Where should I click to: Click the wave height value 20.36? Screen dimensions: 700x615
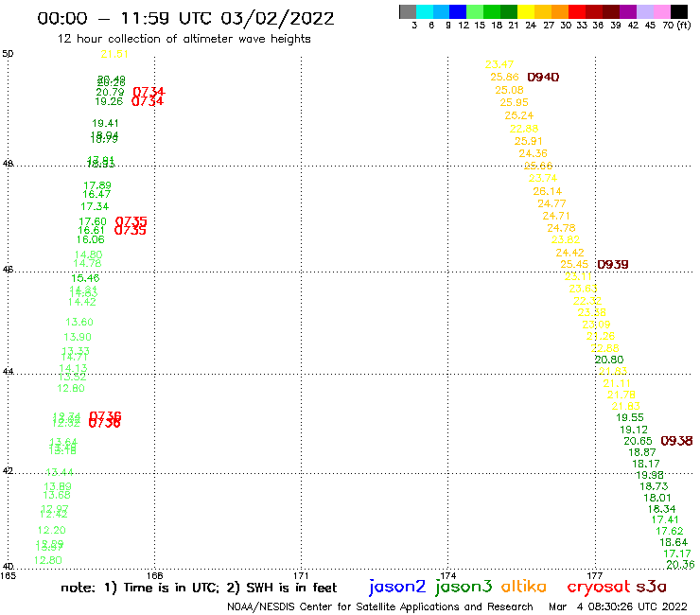coord(680,565)
